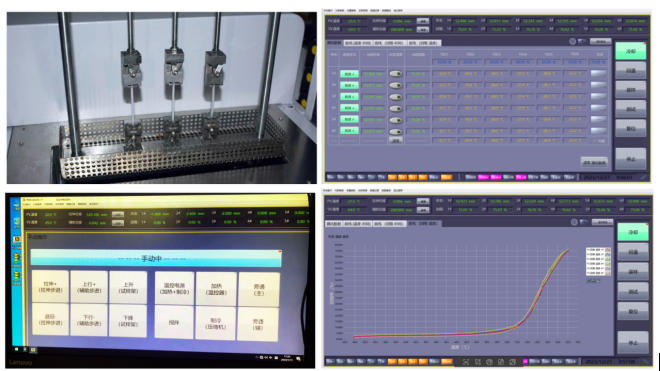Click the small gray button beneath the table toggles
This screenshot has width=660, height=371.
pyautogui.click(x=395, y=140)
